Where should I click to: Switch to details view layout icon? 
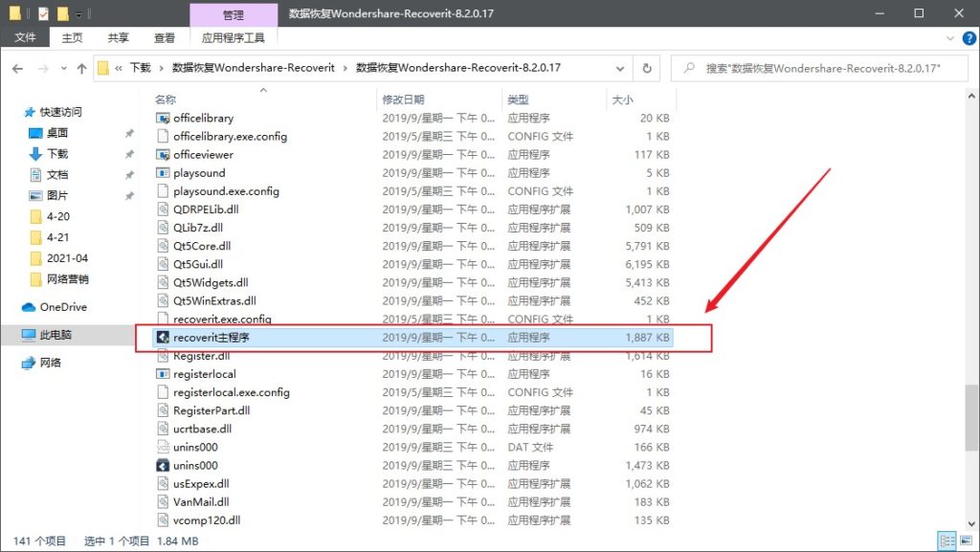pyautogui.click(x=947, y=541)
